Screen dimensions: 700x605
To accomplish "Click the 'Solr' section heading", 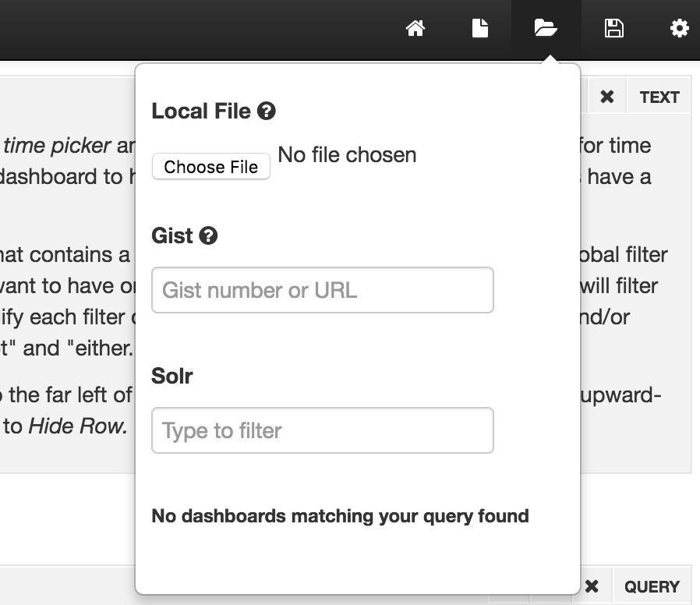I will (172, 376).
